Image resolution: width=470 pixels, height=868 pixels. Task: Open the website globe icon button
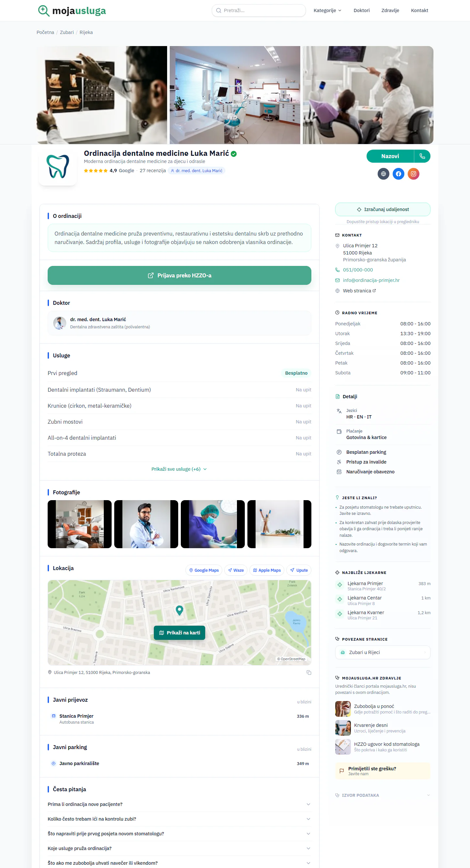click(x=383, y=174)
